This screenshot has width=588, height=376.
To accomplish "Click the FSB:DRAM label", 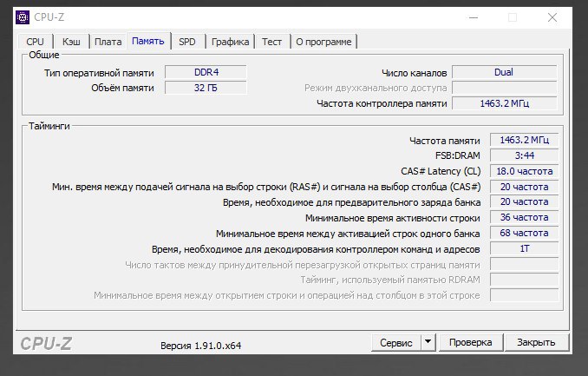I will [x=458, y=155].
